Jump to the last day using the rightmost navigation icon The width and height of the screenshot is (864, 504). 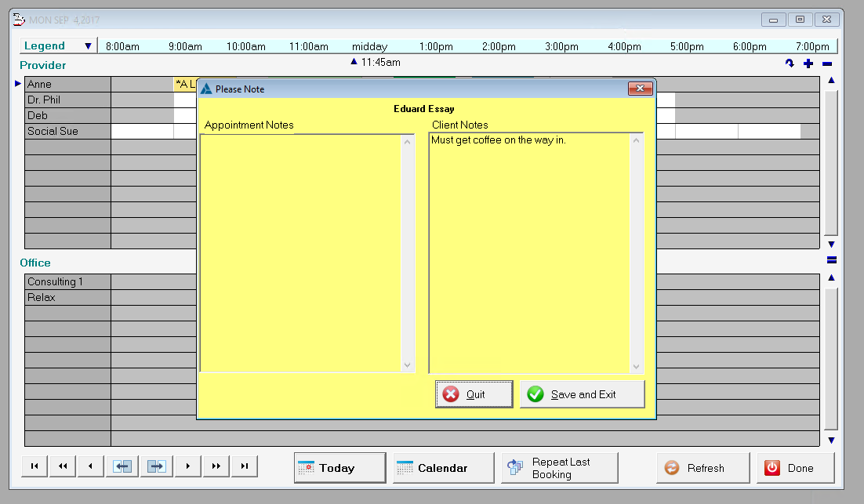pos(243,466)
